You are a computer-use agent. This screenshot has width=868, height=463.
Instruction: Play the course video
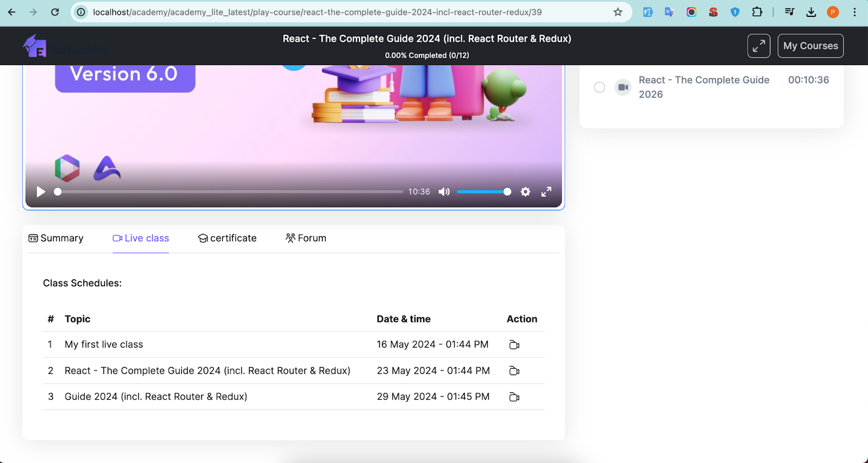(x=41, y=192)
